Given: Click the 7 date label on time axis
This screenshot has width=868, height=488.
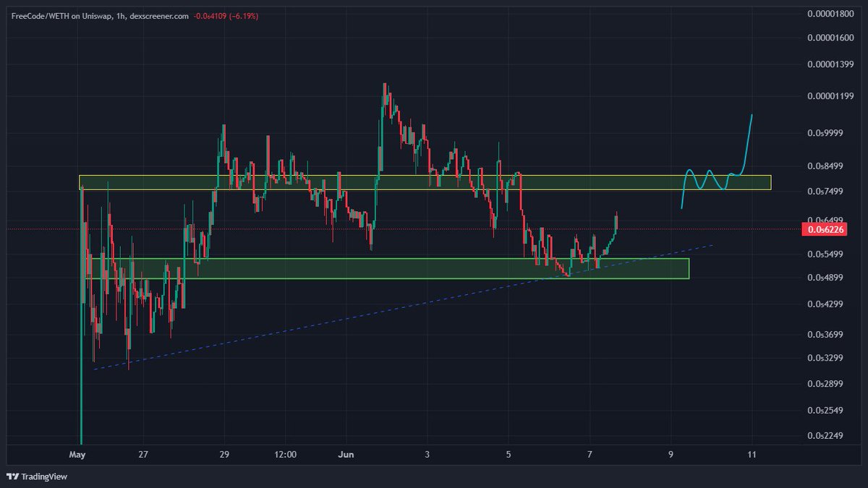Looking at the screenshot, I should pyautogui.click(x=590, y=455).
